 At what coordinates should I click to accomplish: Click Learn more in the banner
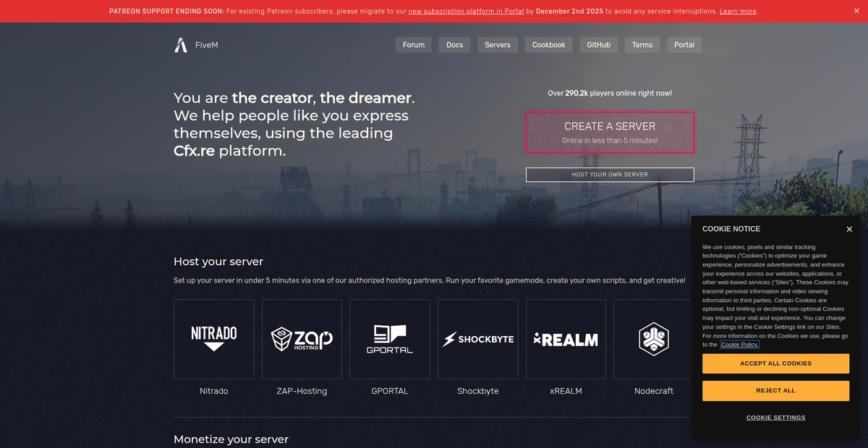(738, 12)
